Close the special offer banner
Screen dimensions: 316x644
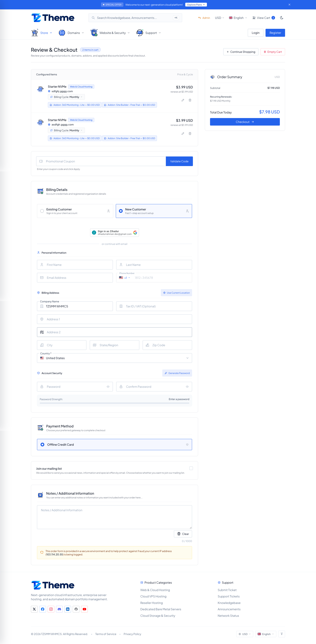pyautogui.click(x=289, y=4)
